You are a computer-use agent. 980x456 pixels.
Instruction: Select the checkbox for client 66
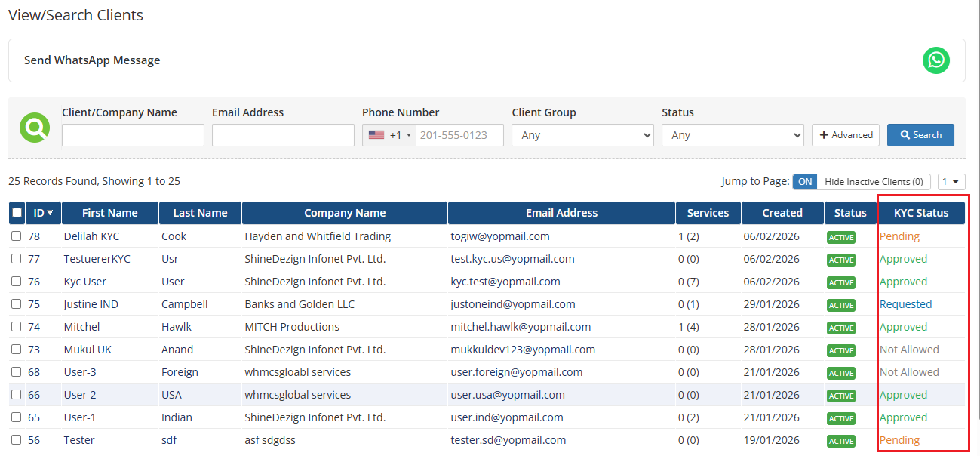(17, 395)
